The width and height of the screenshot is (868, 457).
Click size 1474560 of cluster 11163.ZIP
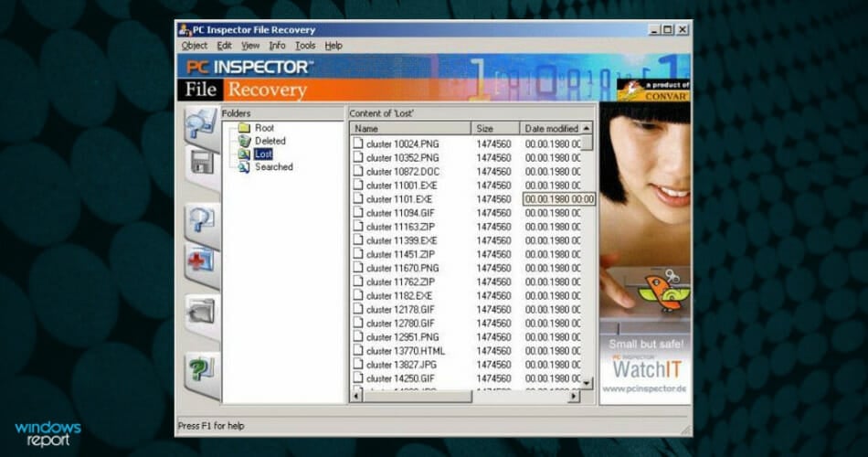[493, 227]
